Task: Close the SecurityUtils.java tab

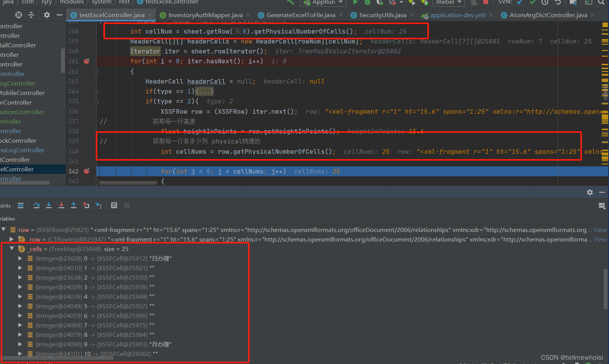Action: tap(412, 15)
